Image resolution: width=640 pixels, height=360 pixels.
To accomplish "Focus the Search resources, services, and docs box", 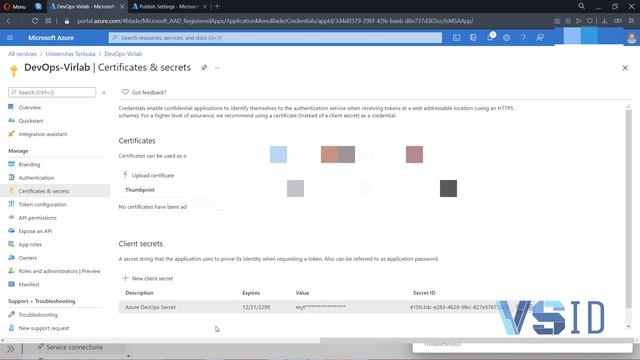I will click(275, 38).
